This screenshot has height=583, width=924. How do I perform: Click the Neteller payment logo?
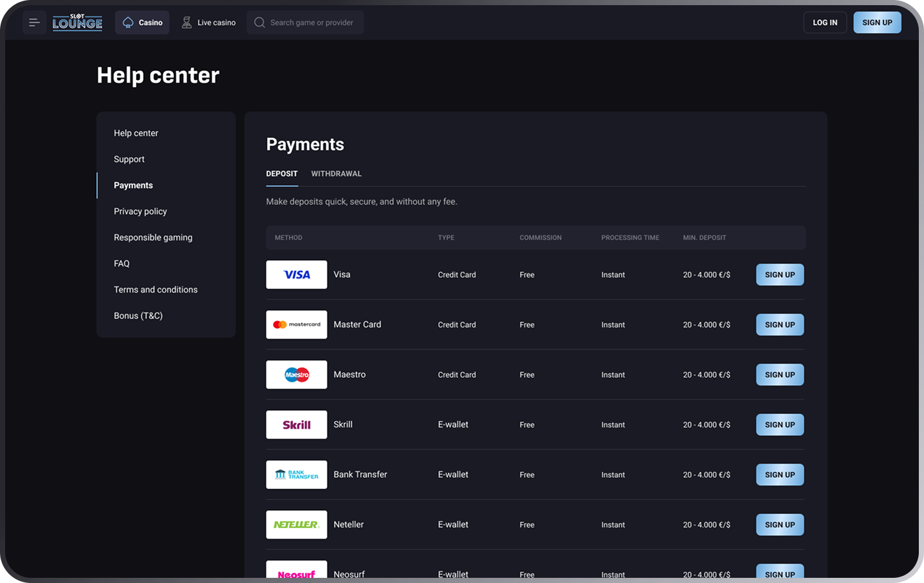[296, 524]
